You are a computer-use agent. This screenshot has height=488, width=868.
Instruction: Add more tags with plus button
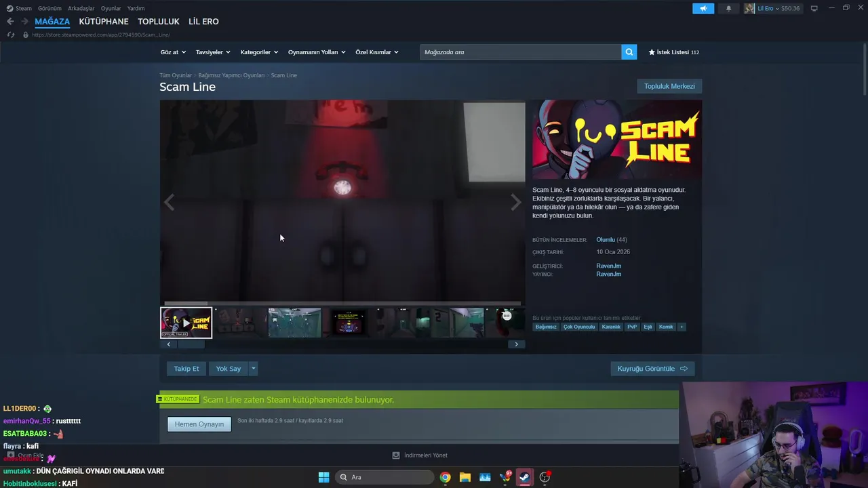point(682,327)
